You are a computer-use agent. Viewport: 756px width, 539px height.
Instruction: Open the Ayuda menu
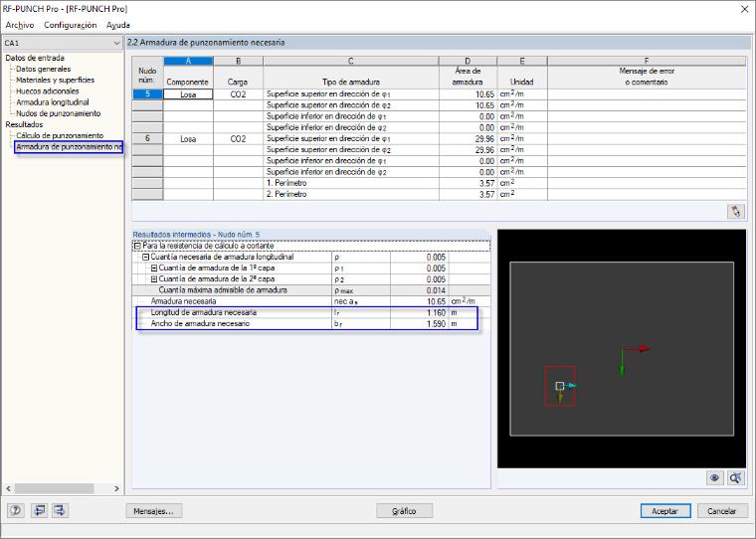pos(118,25)
